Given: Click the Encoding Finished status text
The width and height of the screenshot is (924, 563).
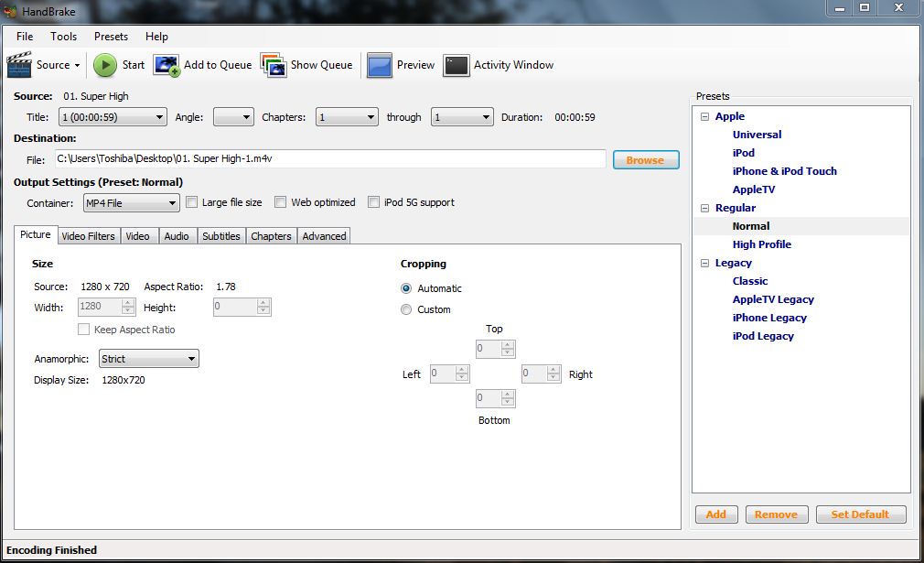Looking at the screenshot, I should (x=51, y=550).
